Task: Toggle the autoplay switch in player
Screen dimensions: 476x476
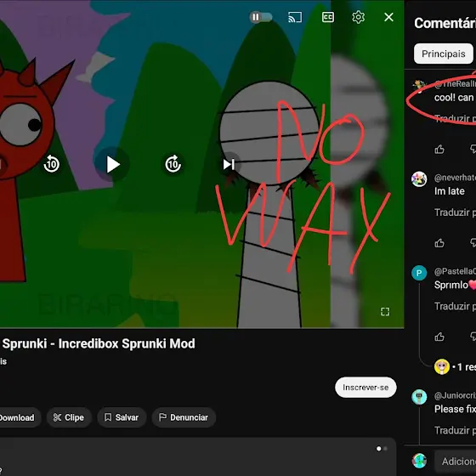Action: pyautogui.click(x=261, y=17)
